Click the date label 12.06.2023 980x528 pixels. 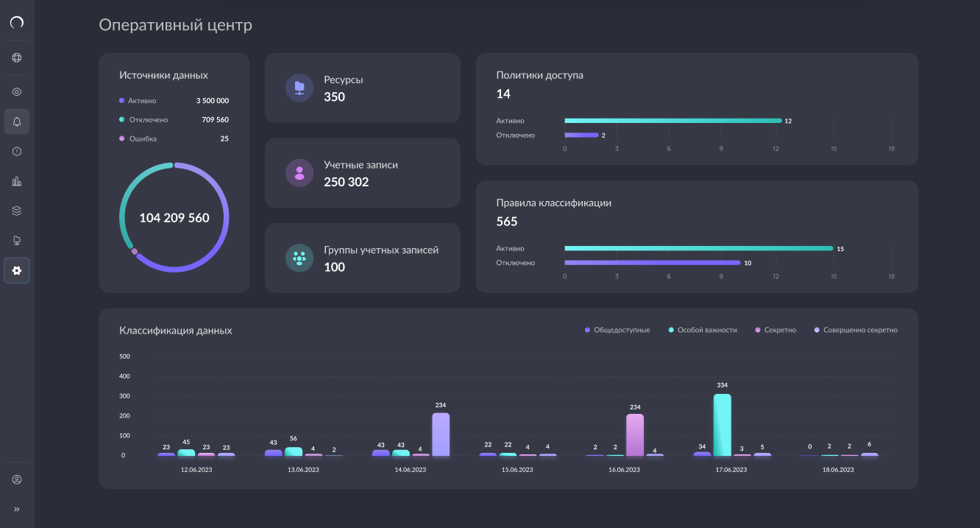[x=195, y=470]
